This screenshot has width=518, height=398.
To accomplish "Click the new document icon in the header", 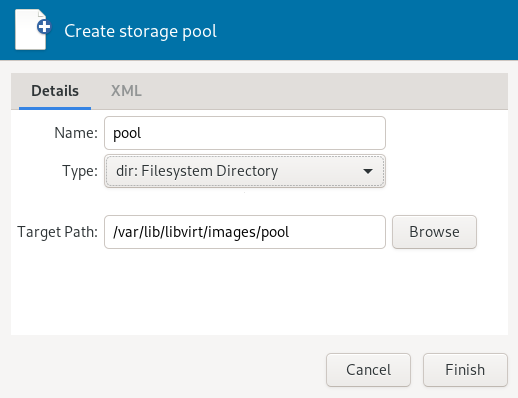I will 33,30.
